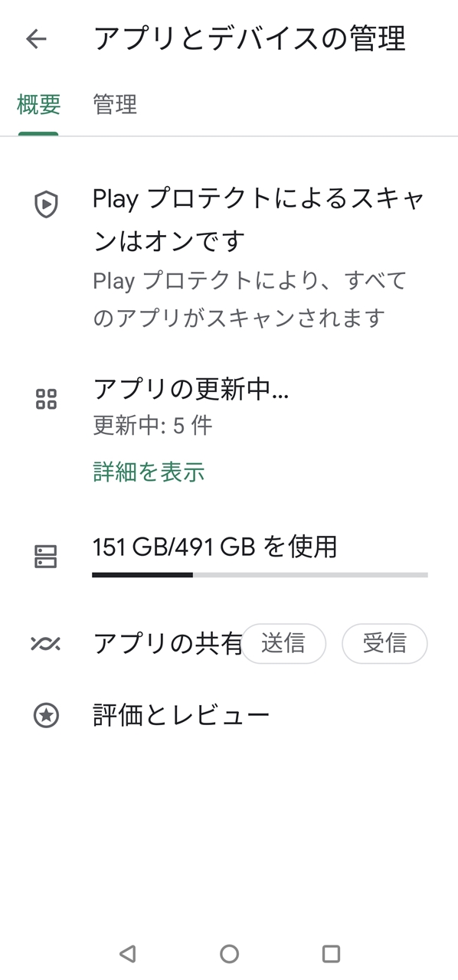Tap the 受信 button
The image size is (458, 980).
click(384, 644)
